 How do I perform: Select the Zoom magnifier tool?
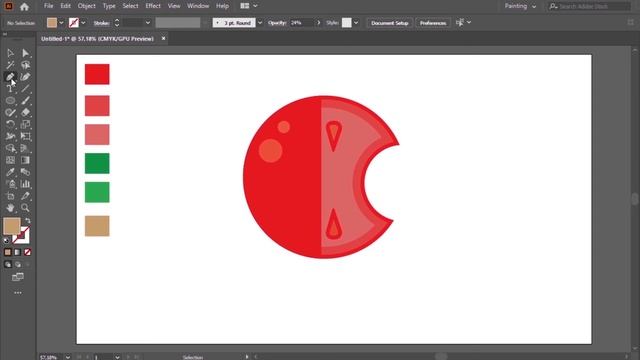click(x=25, y=208)
